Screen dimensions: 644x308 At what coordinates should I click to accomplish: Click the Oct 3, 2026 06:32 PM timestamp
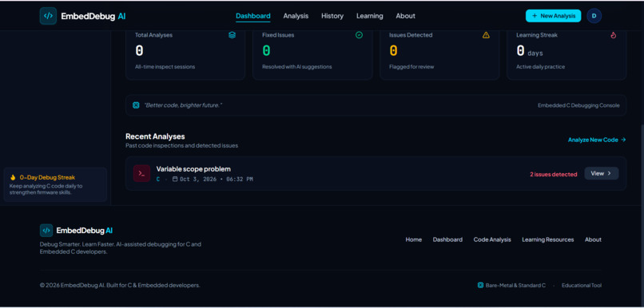point(217,180)
